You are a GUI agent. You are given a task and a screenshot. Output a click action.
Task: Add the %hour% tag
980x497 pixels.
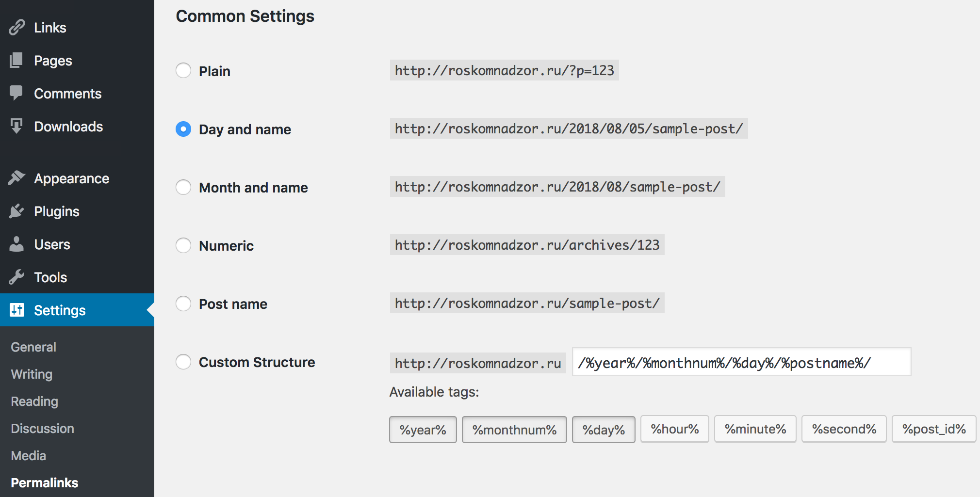674,429
